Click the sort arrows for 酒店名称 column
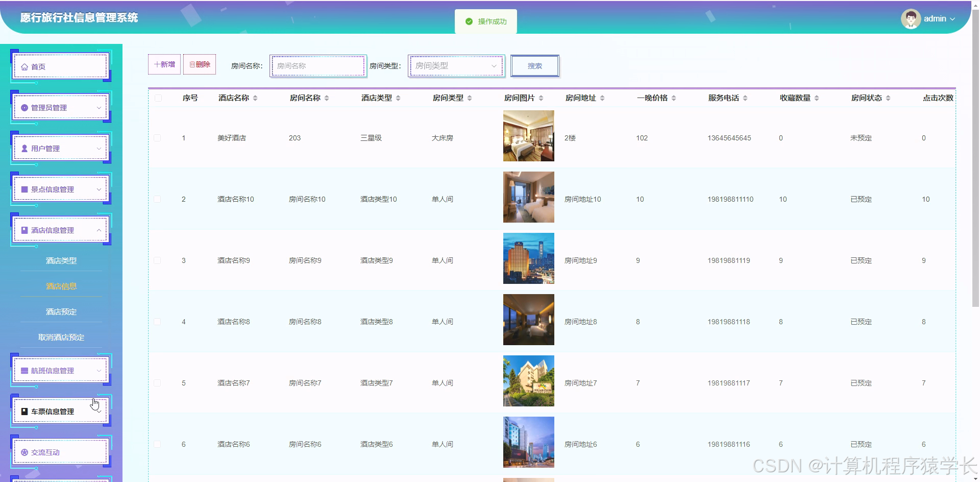The image size is (980, 482). coord(255,98)
